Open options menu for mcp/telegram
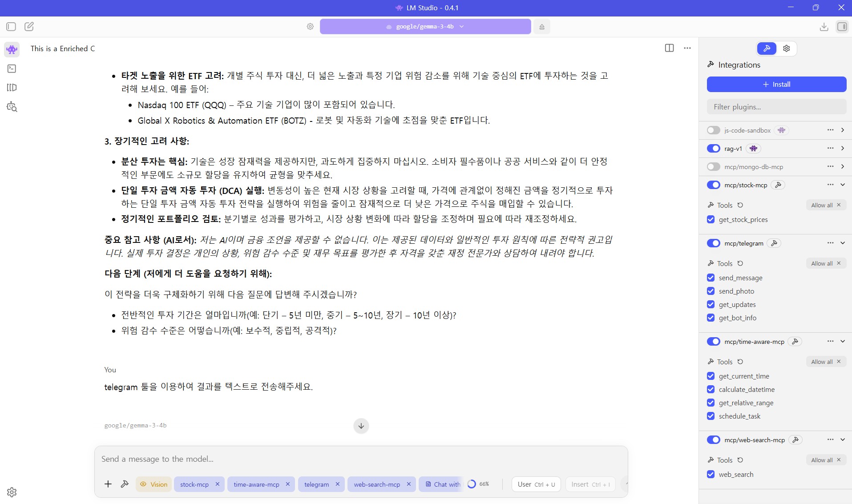Screen dimensions: 852x504 point(830,243)
